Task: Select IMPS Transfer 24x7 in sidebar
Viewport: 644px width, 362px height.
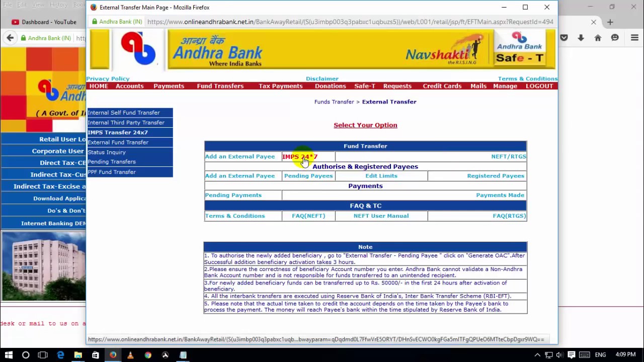Action: (118, 132)
